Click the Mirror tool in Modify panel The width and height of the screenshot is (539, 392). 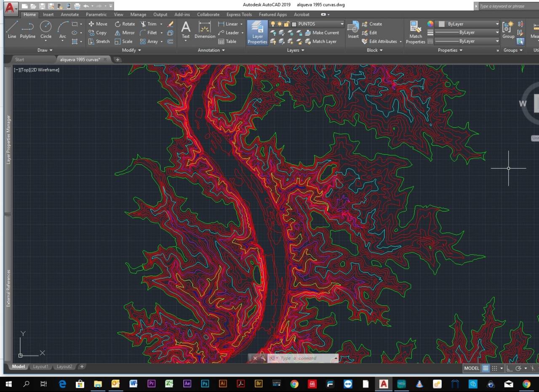click(125, 33)
